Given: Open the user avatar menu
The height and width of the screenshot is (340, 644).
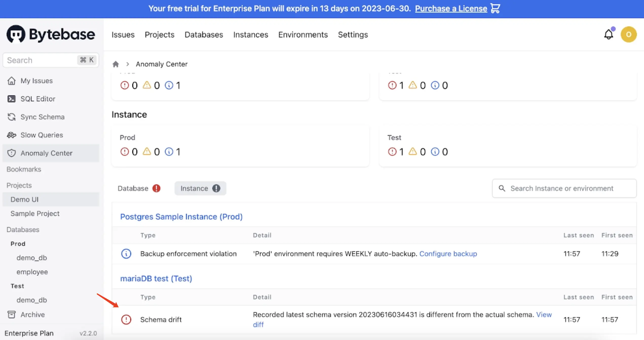Looking at the screenshot, I should tap(629, 34).
